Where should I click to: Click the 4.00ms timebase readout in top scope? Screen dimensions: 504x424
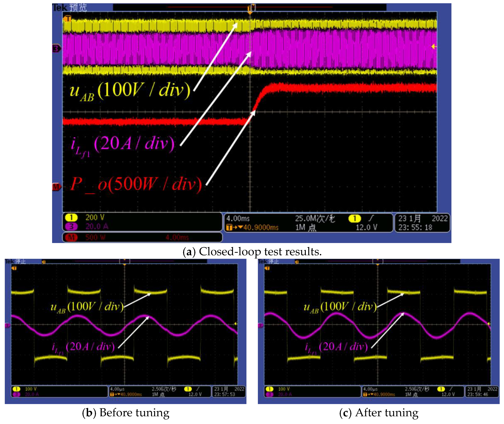point(238,218)
